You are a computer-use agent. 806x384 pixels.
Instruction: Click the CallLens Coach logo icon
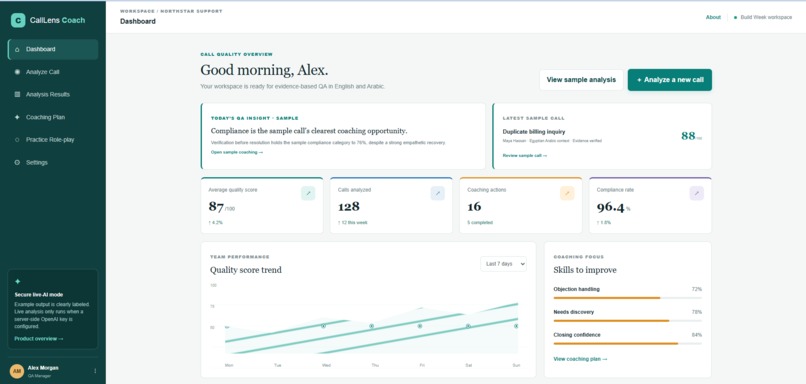18,20
